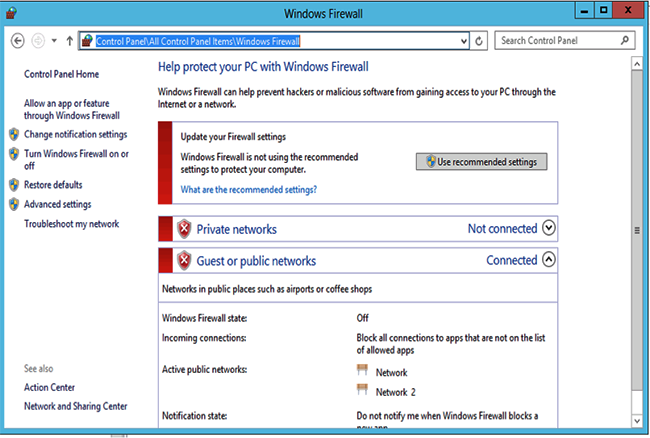Go to Control Panel Home
Image resolution: width=650 pixels, height=438 pixels.
[x=61, y=74]
